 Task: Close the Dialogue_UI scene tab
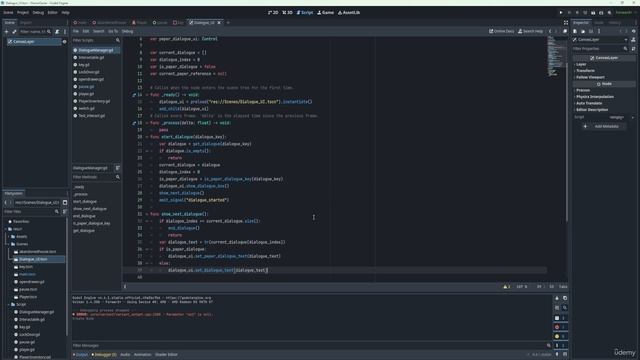[219, 23]
